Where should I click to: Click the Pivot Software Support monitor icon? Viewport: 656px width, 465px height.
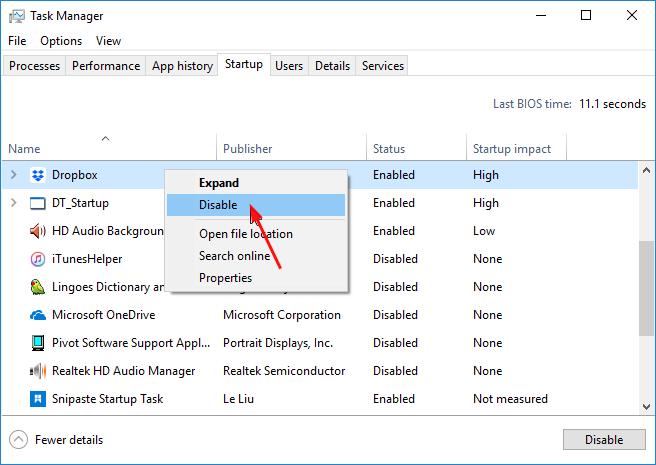coord(38,343)
